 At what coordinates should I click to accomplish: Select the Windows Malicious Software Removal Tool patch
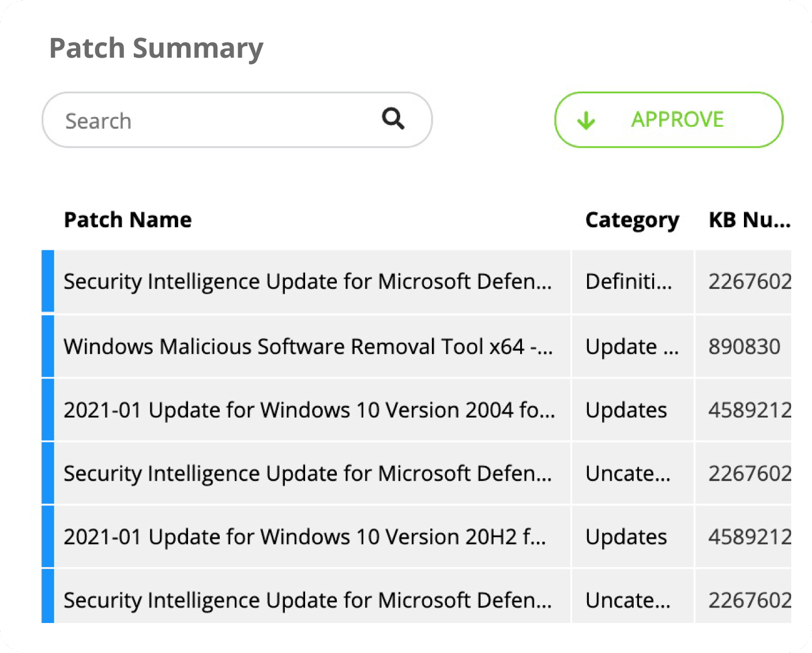point(308,347)
